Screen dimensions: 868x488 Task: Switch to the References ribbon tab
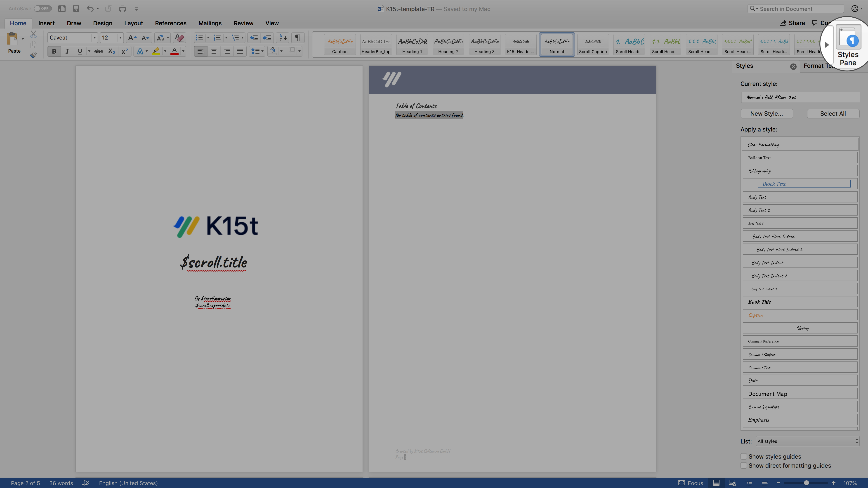(x=170, y=23)
